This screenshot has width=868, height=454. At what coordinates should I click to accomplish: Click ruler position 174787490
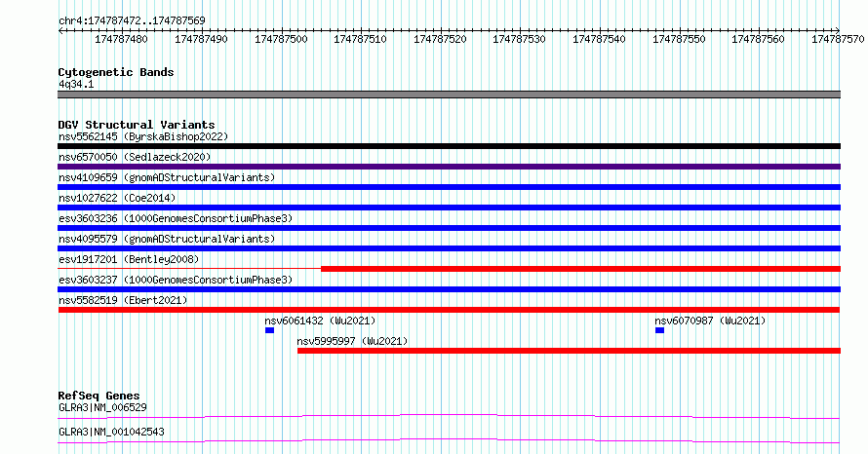[x=201, y=39]
